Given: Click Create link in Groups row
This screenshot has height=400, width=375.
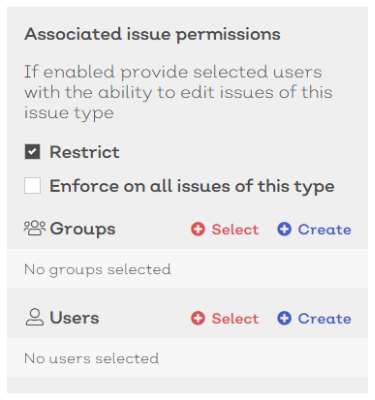Looking at the screenshot, I should pos(325,230).
